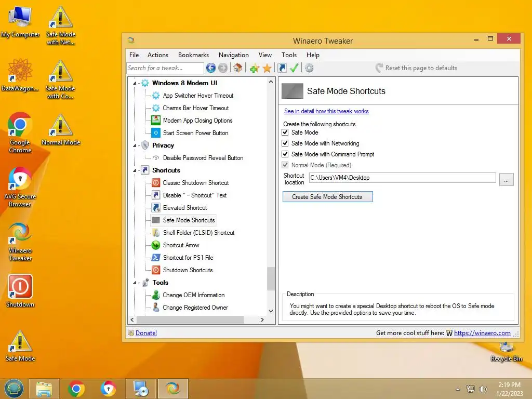Open Chrome from the taskbar

[76, 389]
